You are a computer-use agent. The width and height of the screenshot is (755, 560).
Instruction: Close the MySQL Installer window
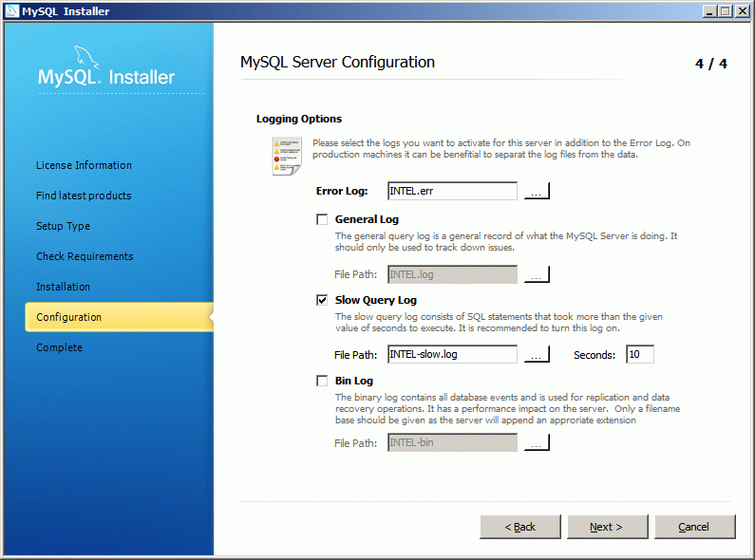[x=742, y=11]
